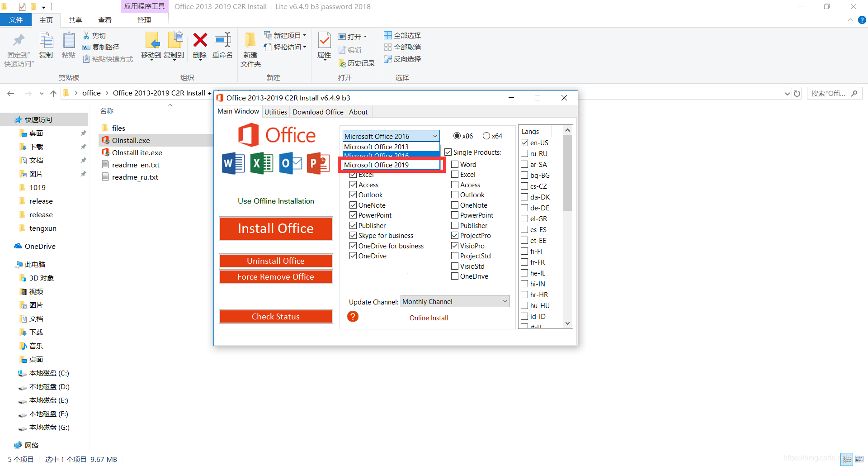
Task: Enable the ru-RU language checkbox
Action: tap(524, 153)
